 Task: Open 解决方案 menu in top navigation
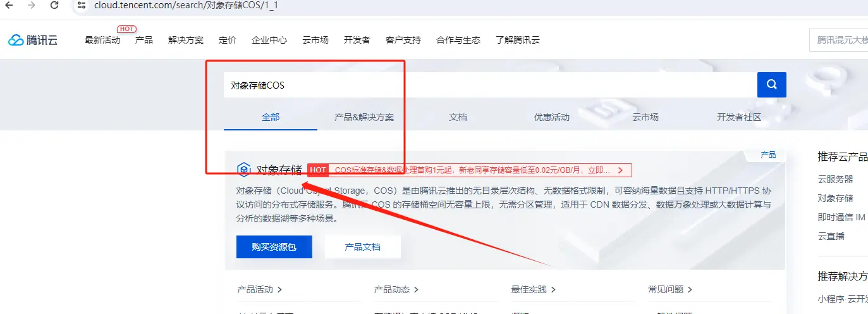[186, 40]
